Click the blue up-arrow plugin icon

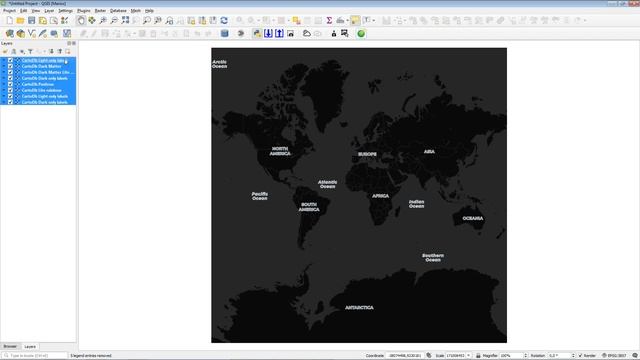[x=279, y=33]
